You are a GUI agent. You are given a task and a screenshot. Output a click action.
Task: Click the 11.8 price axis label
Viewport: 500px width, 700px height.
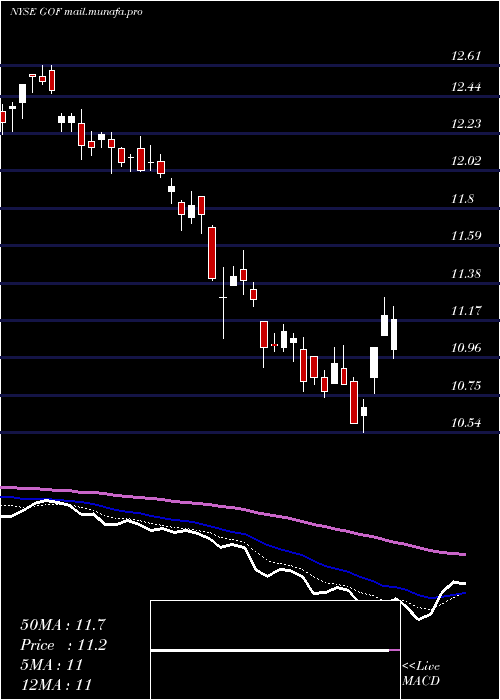462,199
